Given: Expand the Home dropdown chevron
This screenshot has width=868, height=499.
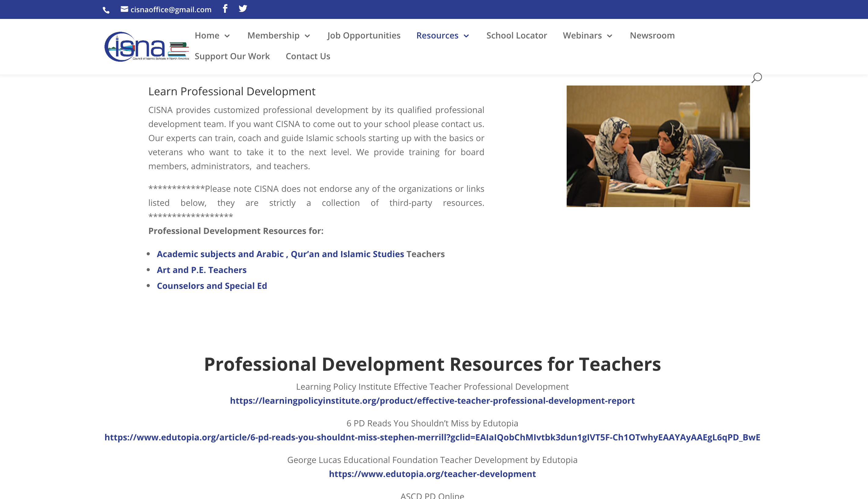Looking at the screenshot, I should point(227,36).
